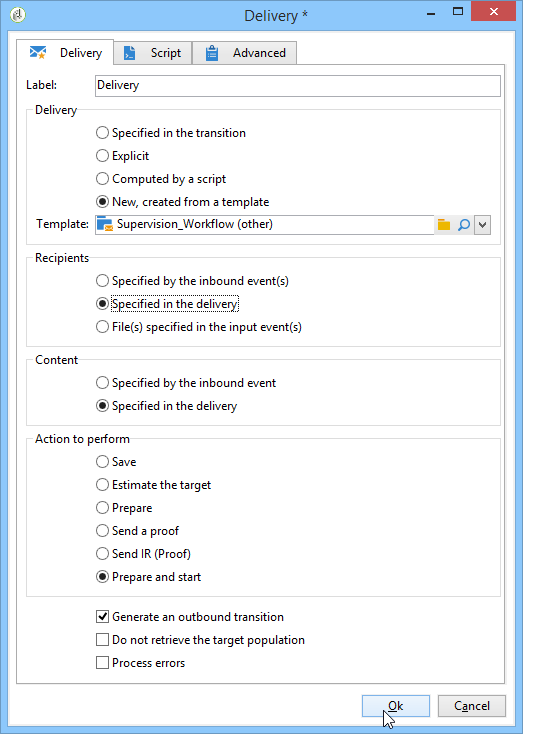This screenshot has height=745, width=535.
Task: Click into the Label text field
Action: pyautogui.click(x=297, y=86)
